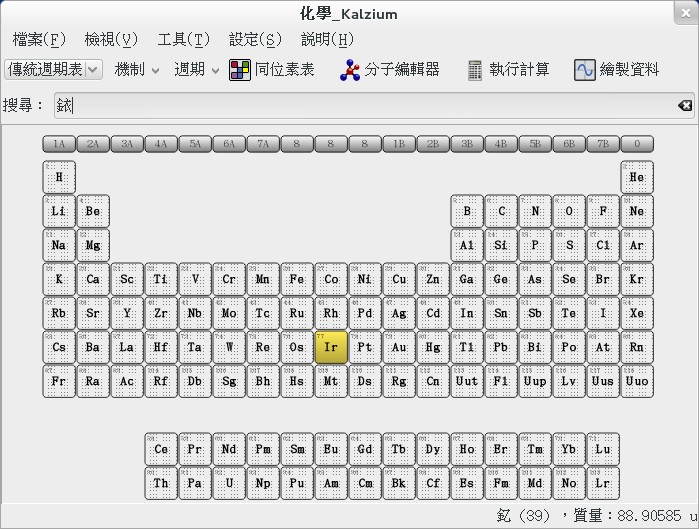The image size is (699, 529).
Task: Choose the meitnerium Mt element
Action: tap(331, 381)
